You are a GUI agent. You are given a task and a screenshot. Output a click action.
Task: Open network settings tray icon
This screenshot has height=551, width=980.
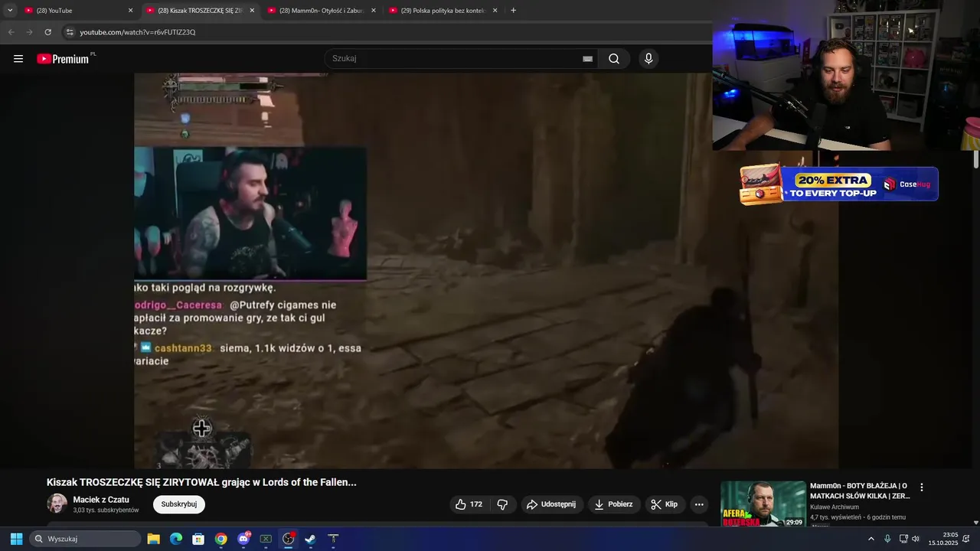click(x=903, y=539)
